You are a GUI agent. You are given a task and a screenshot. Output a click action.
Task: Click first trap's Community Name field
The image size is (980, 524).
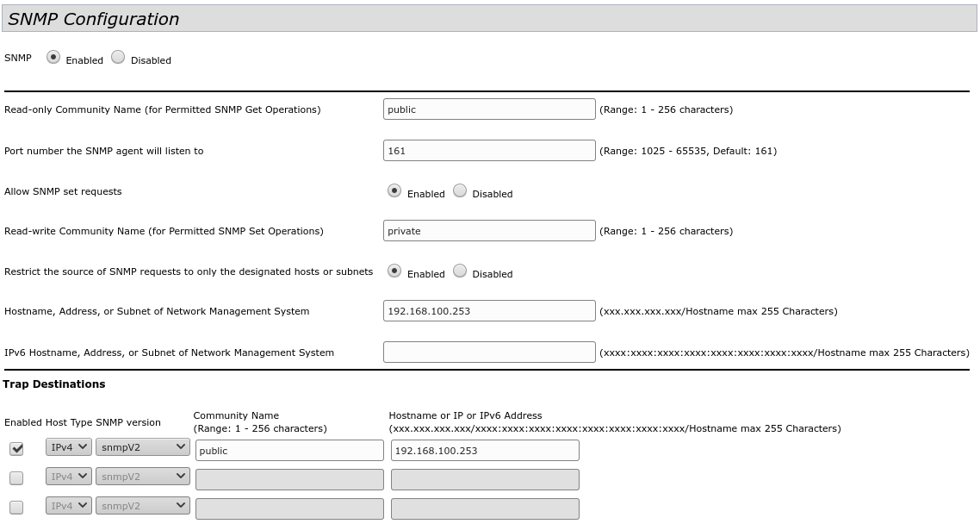[x=289, y=451]
